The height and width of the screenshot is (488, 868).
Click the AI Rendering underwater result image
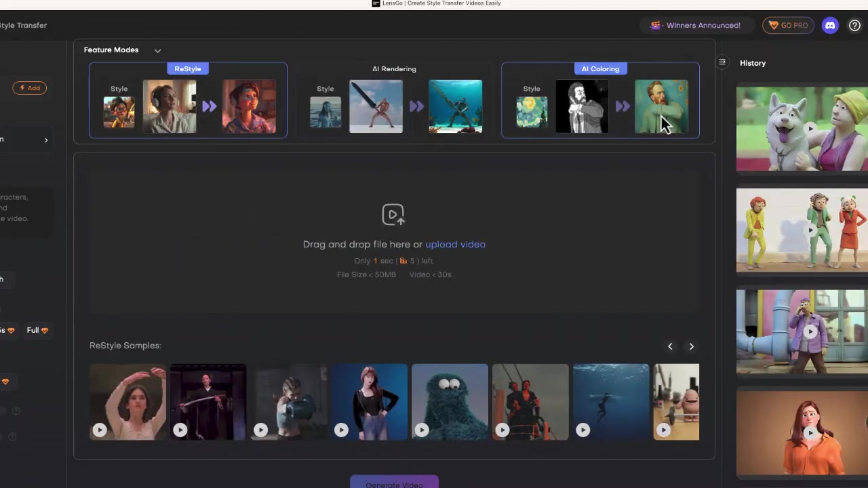[455, 106]
